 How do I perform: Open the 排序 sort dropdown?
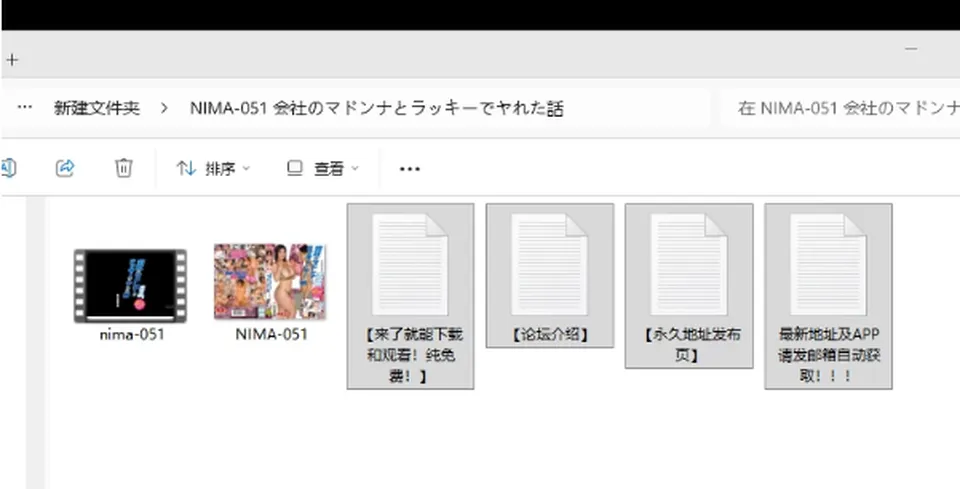pos(213,168)
